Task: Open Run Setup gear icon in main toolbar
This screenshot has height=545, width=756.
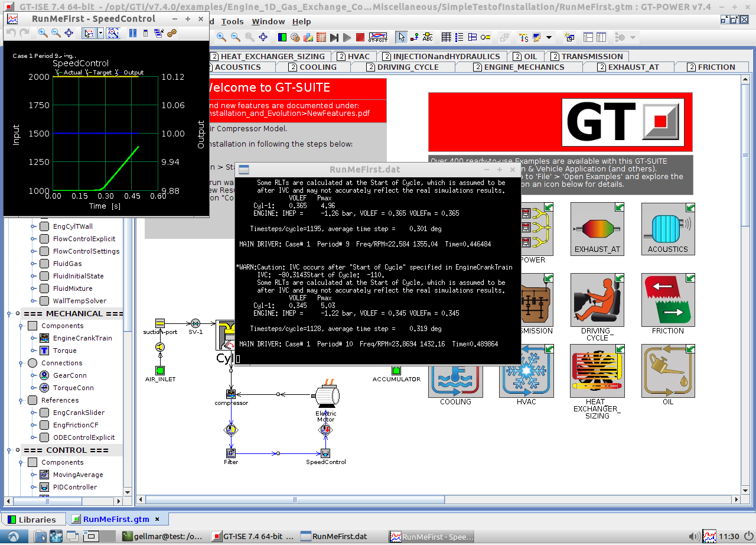Action: [x=295, y=37]
